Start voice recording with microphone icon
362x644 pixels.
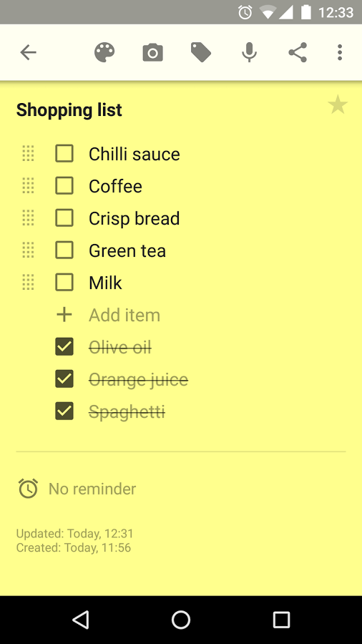249,52
